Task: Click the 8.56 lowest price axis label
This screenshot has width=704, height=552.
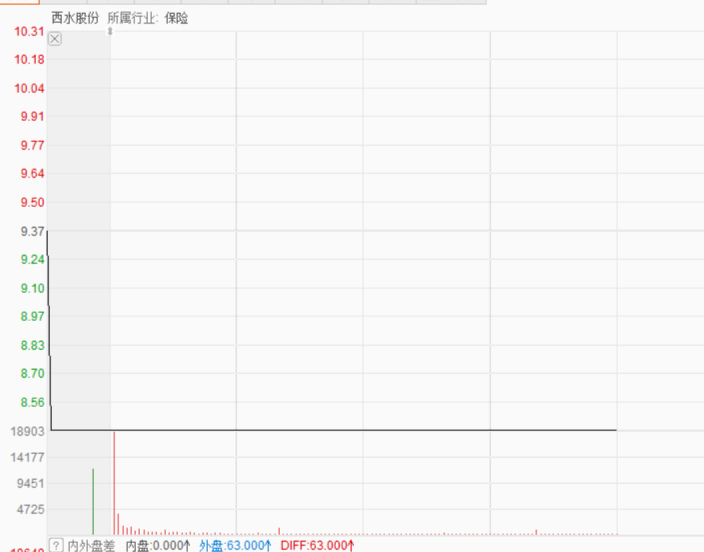Action: tap(32, 402)
